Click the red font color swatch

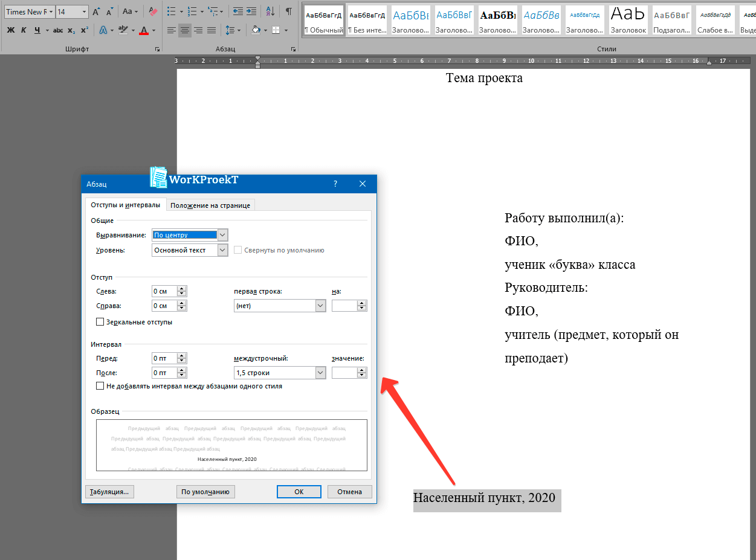point(143,30)
